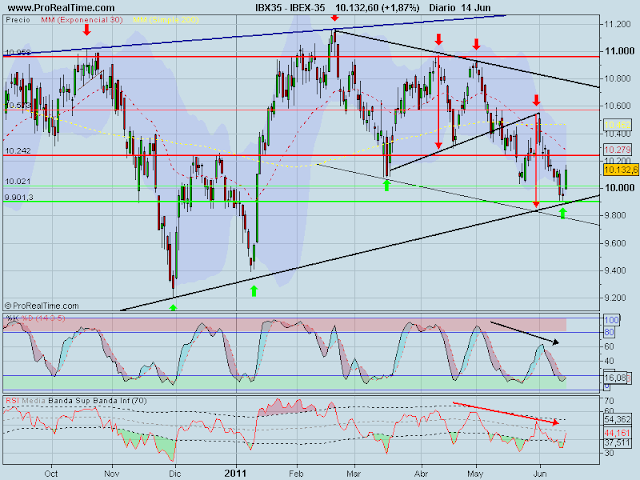Select the Precio legend label
This screenshot has width=640, height=480.
click(18, 20)
